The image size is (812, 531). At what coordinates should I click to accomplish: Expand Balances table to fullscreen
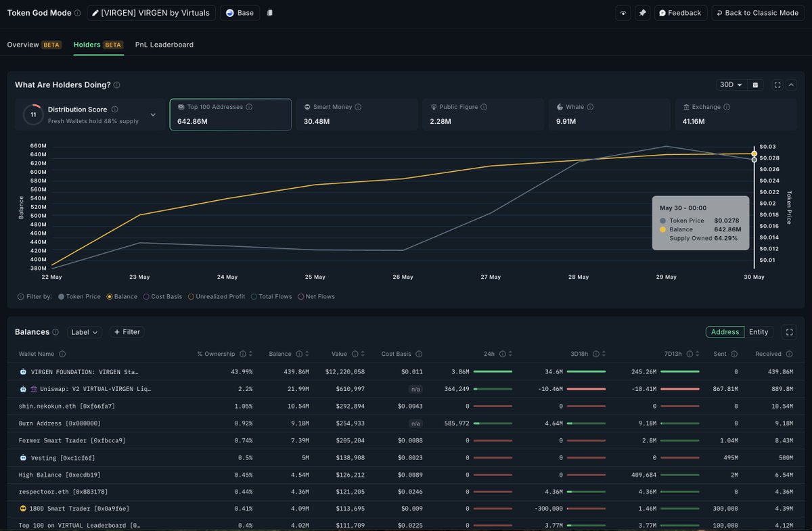click(x=788, y=332)
